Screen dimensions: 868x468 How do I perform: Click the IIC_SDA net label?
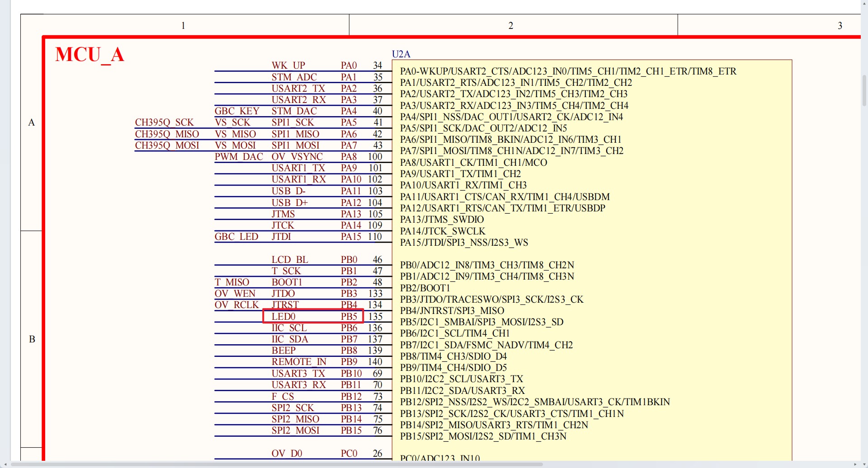[x=290, y=339]
